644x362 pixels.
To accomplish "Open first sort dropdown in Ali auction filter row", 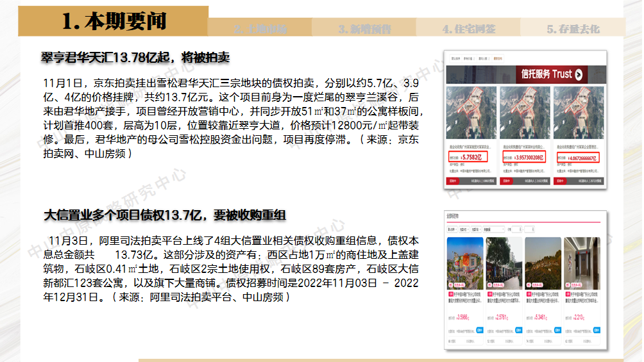I will (452, 229).
